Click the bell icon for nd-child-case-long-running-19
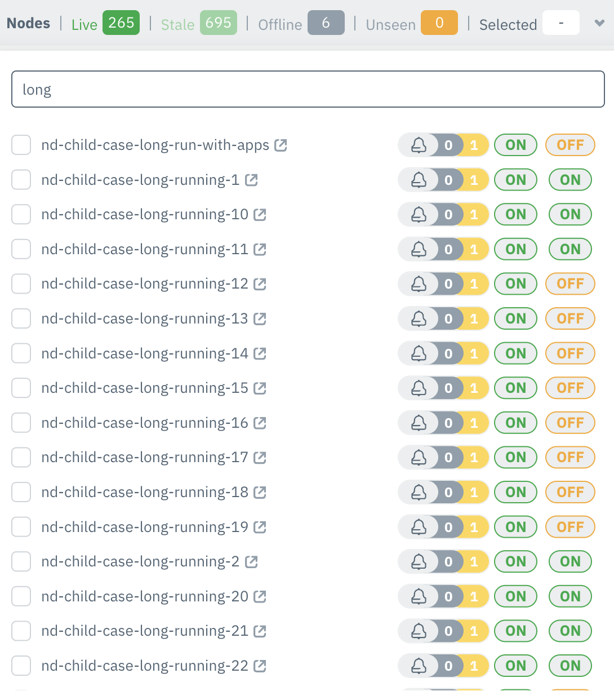This screenshot has height=700, width=614. pyautogui.click(x=418, y=527)
